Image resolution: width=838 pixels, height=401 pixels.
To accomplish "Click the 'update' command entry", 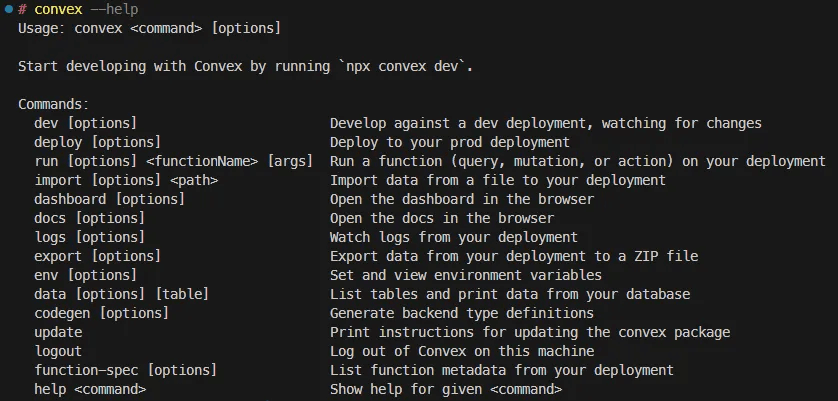I will (58, 332).
